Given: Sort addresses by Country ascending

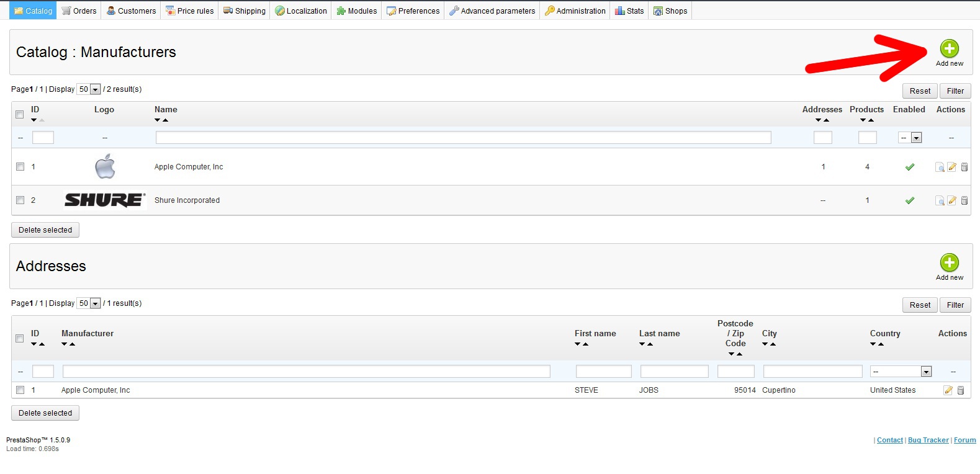Looking at the screenshot, I should click(881, 344).
